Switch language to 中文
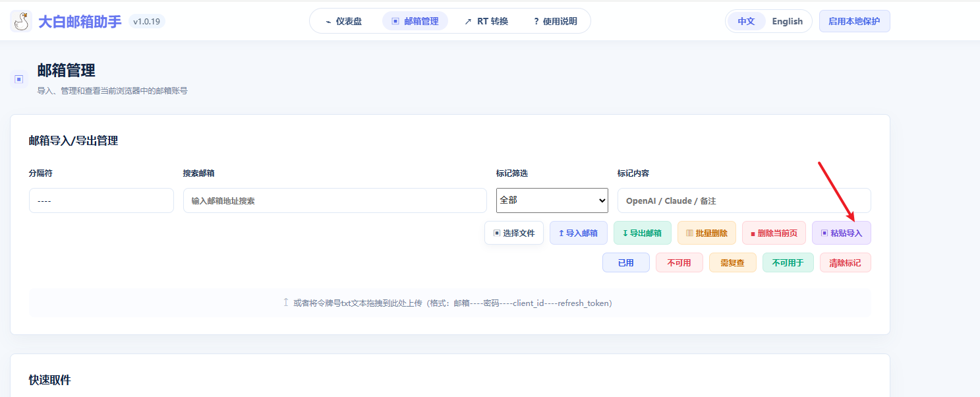 pyautogui.click(x=746, y=21)
